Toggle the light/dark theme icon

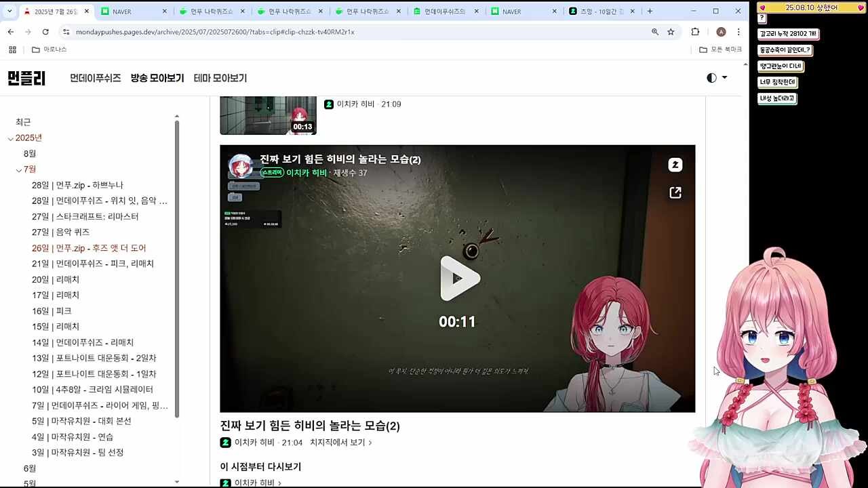click(x=711, y=78)
